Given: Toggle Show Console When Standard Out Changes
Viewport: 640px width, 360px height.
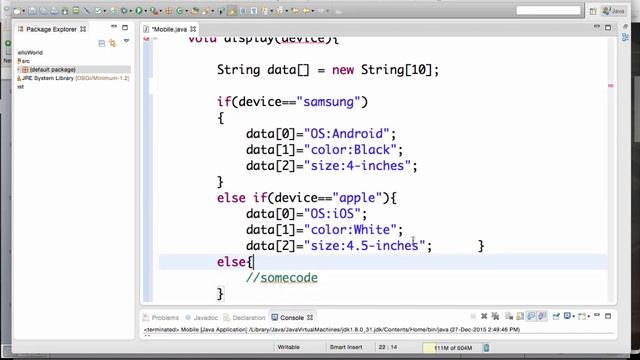Looking at the screenshot, I should [531, 316].
